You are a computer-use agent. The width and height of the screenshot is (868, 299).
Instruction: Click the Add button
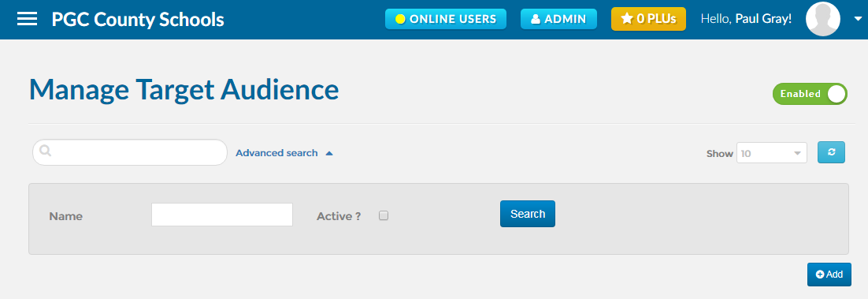[x=829, y=275]
